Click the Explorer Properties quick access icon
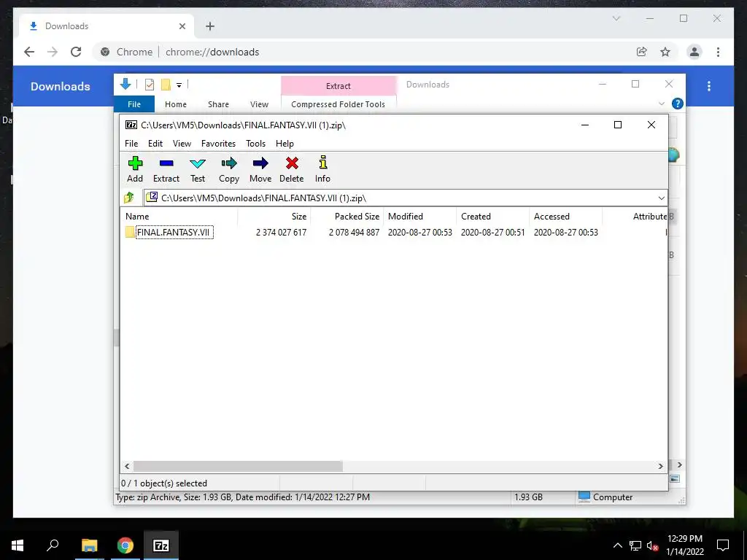The width and height of the screenshot is (747, 560). click(x=150, y=85)
